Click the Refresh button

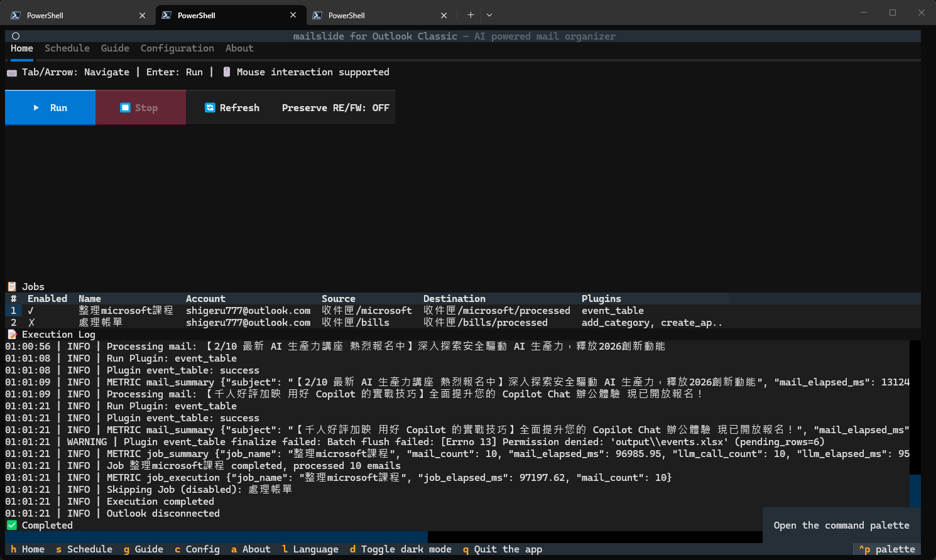coord(232,108)
